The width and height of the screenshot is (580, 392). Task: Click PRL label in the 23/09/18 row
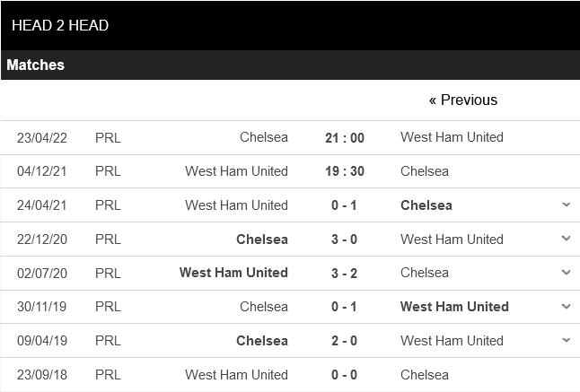108,375
